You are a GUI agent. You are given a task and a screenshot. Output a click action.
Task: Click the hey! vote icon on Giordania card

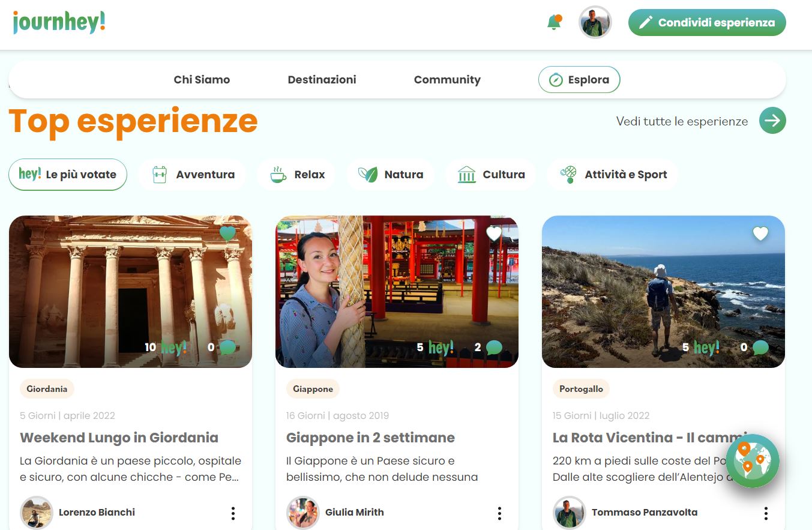click(173, 348)
